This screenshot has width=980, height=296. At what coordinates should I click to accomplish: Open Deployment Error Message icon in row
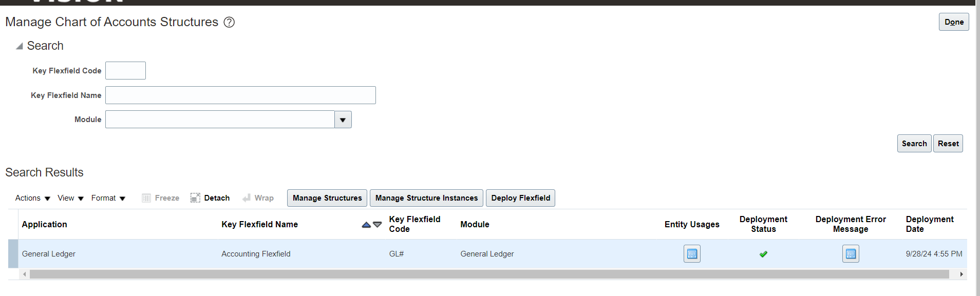point(851,254)
